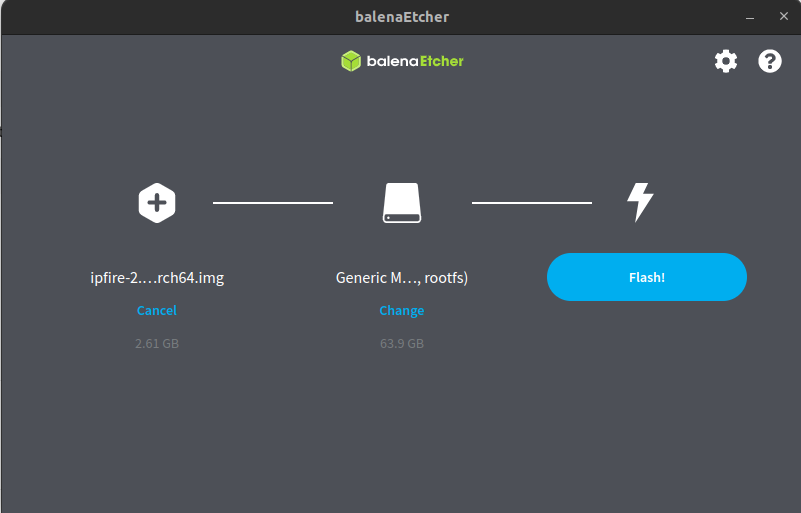This screenshot has width=801, height=513.
Task: Click the line connecting drive and flash steps
Action: (x=531, y=203)
